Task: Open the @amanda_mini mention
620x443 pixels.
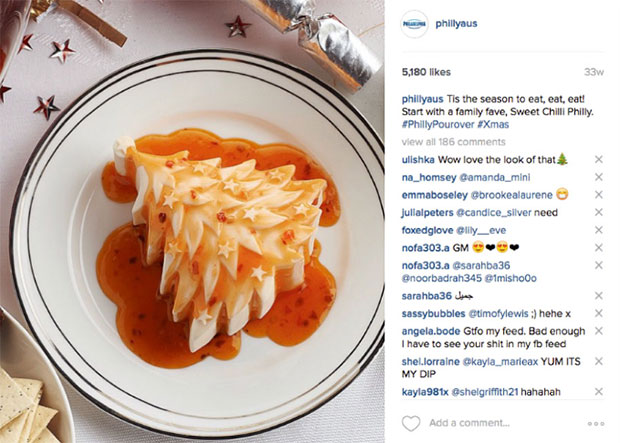Action: pos(495,178)
